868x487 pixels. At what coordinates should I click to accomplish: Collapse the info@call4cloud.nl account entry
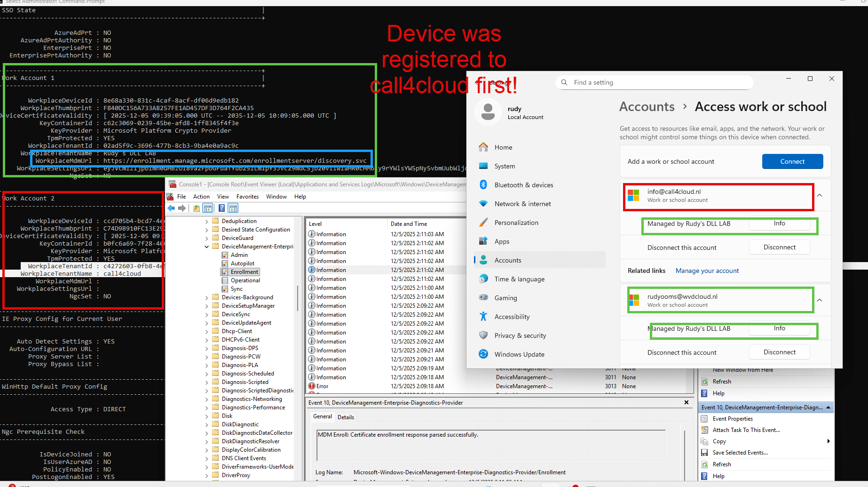tap(820, 196)
